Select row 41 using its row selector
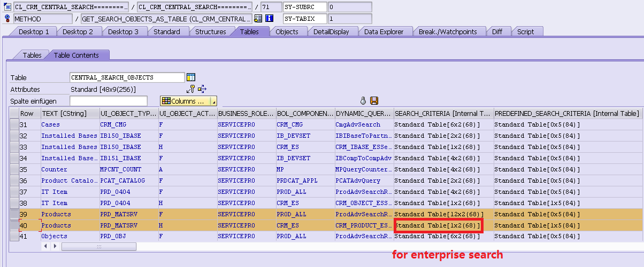Screen dimensions: 644x267 point(14,236)
